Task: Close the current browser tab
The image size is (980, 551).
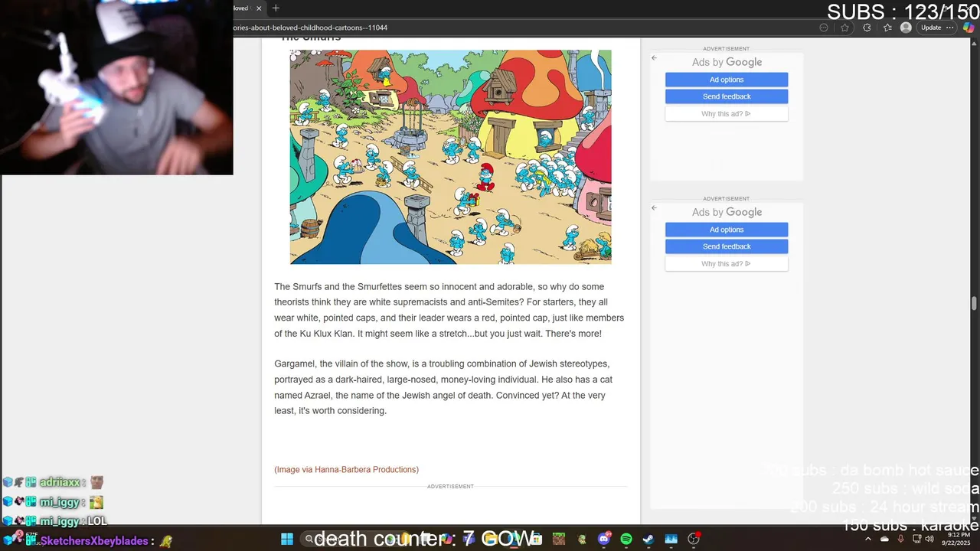Action: tap(259, 8)
